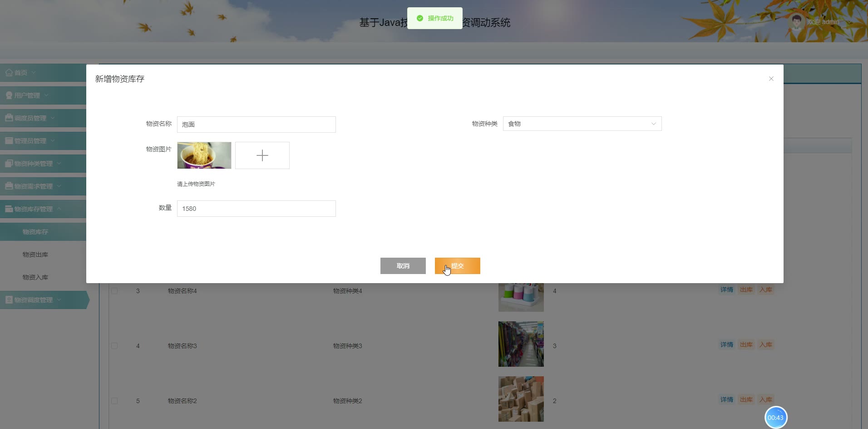Expand the 用户管理 chevron
The width and height of the screenshot is (868, 429).
(46, 95)
